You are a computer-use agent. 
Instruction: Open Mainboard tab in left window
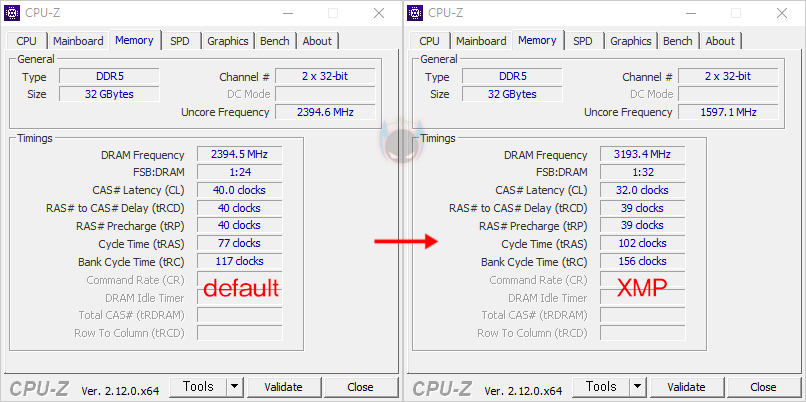tap(78, 41)
